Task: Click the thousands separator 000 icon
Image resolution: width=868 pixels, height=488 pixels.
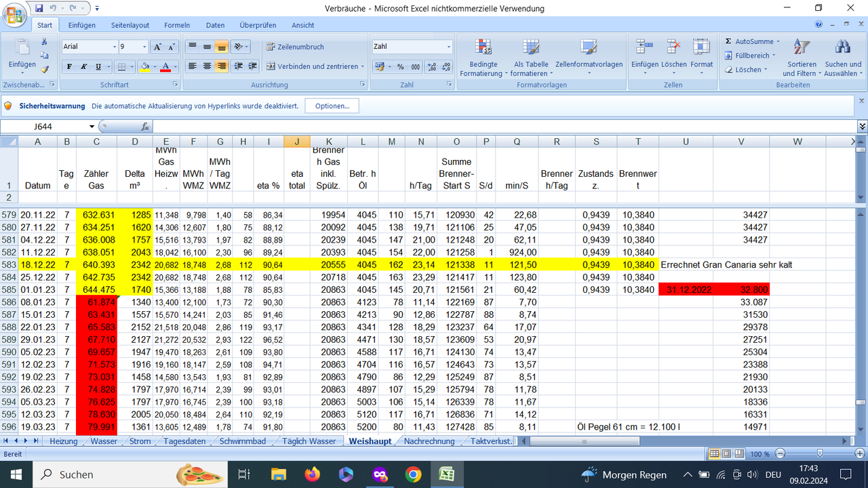Action: [x=414, y=66]
